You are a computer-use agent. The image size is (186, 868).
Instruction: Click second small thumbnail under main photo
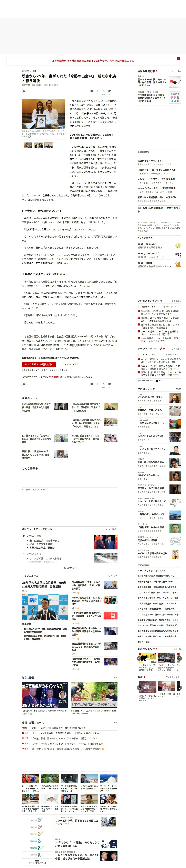click(39, 145)
